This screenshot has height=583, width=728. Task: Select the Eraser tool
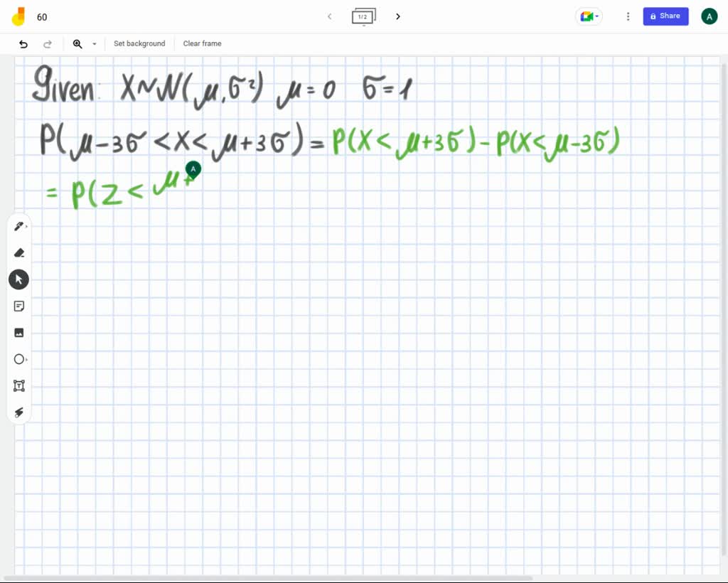click(x=18, y=252)
